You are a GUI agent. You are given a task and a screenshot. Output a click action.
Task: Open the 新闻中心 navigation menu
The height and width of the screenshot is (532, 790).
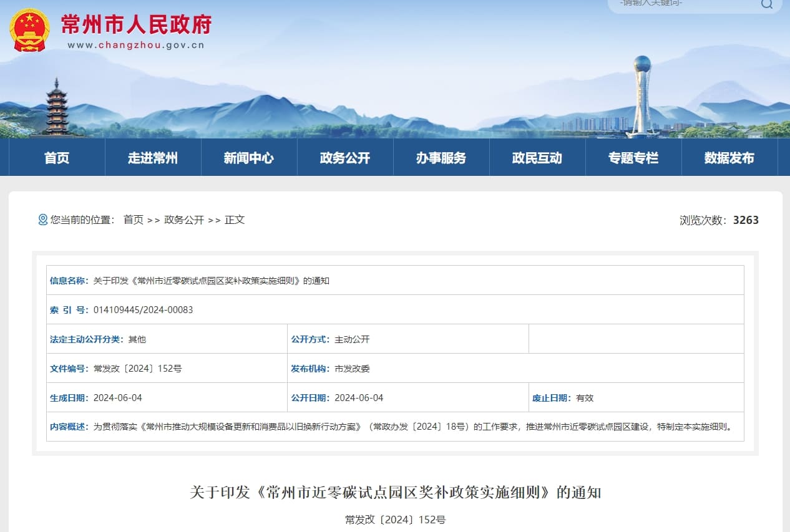tap(249, 158)
